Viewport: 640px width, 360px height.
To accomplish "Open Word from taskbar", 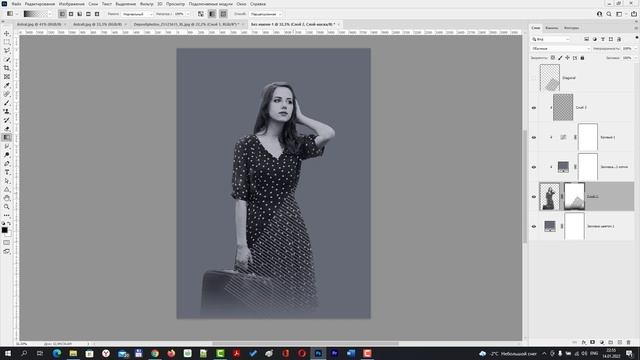I will (351, 353).
